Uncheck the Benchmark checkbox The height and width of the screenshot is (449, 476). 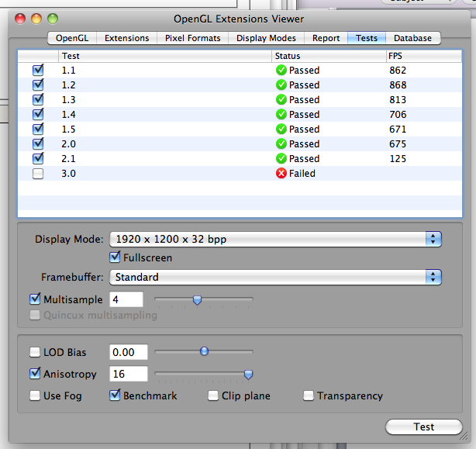115,395
